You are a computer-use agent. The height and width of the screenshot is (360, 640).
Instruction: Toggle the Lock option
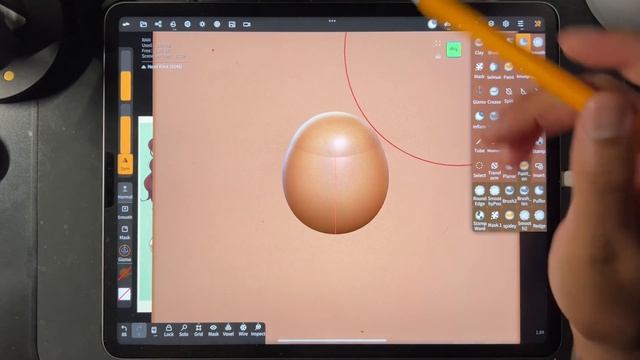tap(169, 330)
